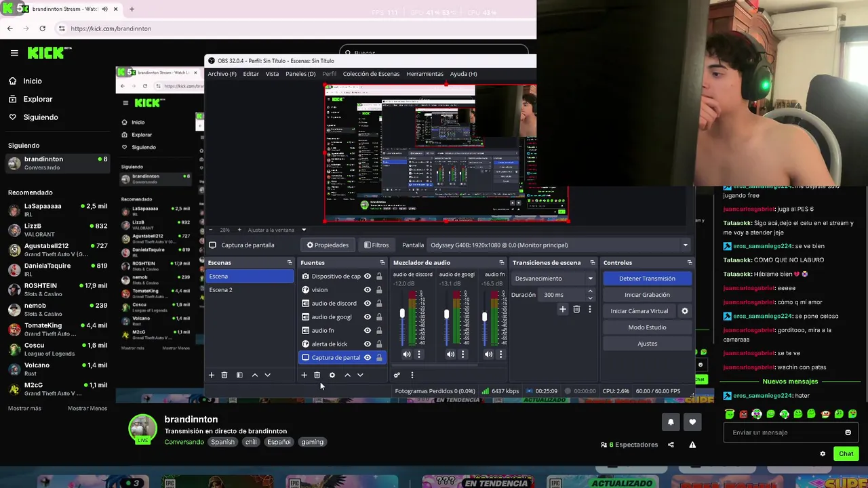868x488 pixels.
Task: Pop out Fuentes dock icon
Action: pos(382,262)
